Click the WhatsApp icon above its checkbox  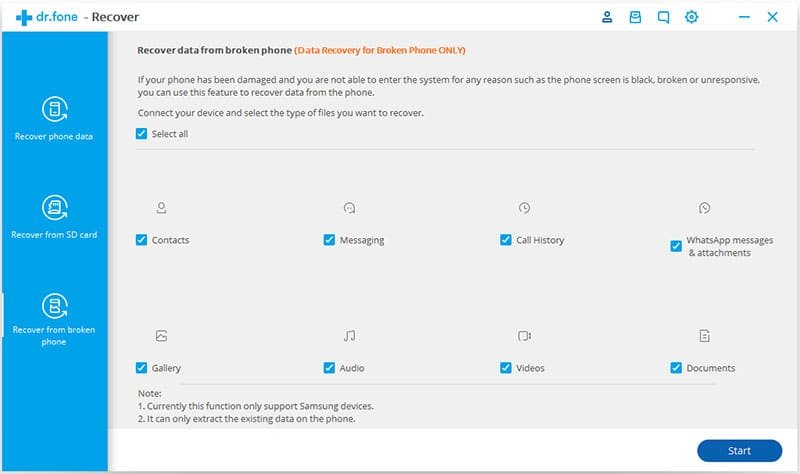pos(705,208)
